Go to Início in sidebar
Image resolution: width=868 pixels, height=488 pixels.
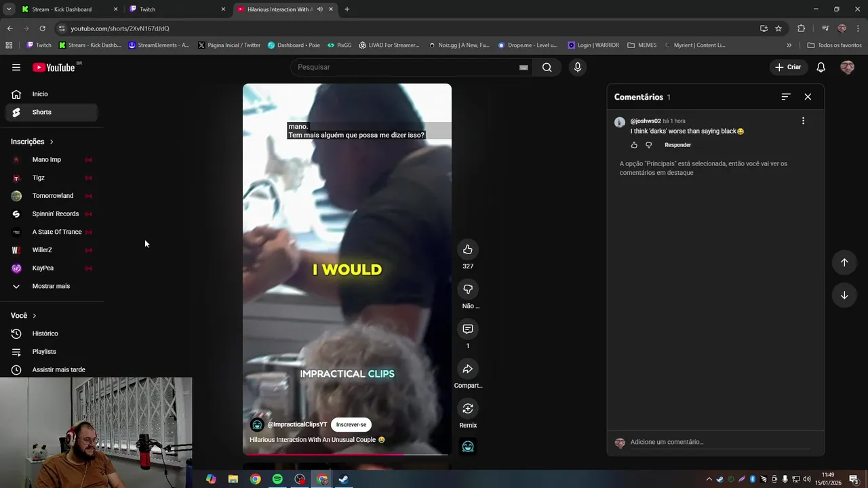(x=52, y=94)
